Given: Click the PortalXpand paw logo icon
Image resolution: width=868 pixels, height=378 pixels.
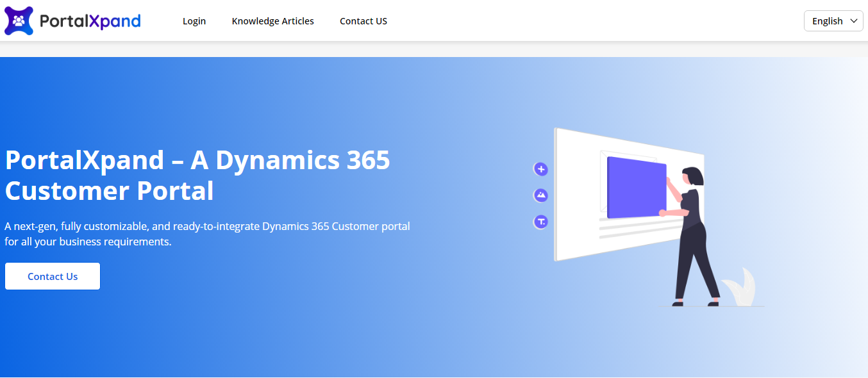Looking at the screenshot, I should coord(19,21).
